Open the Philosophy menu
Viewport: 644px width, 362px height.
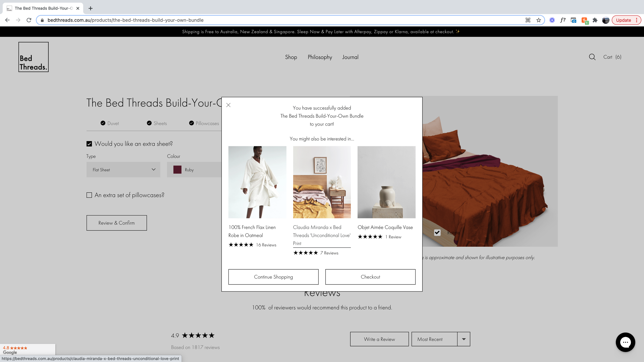coord(320,57)
